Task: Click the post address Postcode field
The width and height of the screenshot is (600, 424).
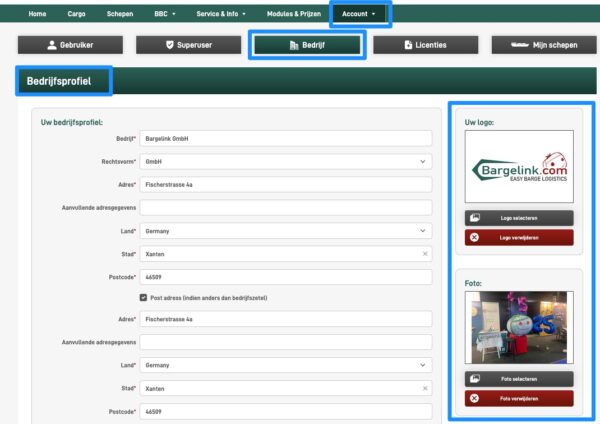Action: [286, 411]
